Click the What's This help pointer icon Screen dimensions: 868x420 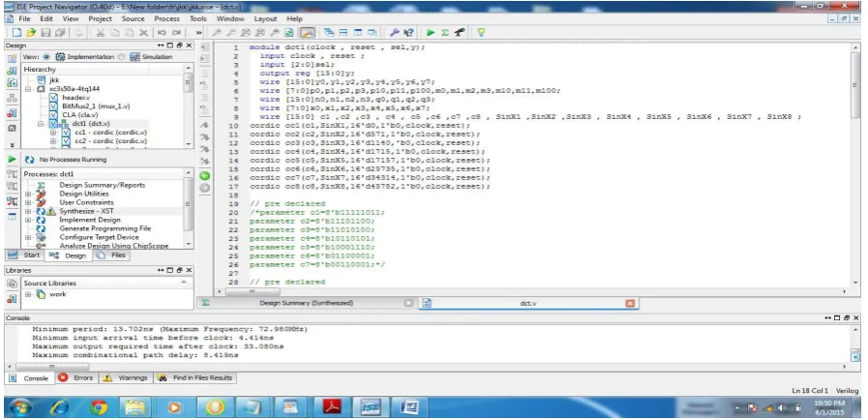[408, 33]
